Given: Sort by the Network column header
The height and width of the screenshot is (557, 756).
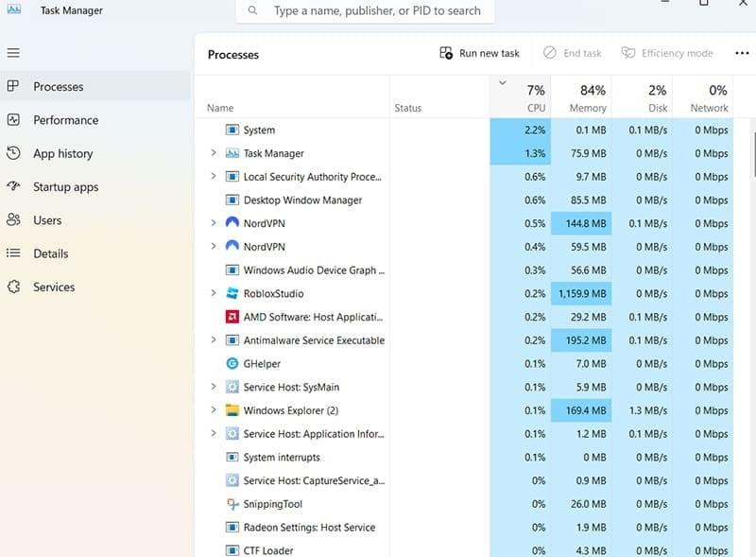Looking at the screenshot, I should pyautogui.click(x=703, y=96).
